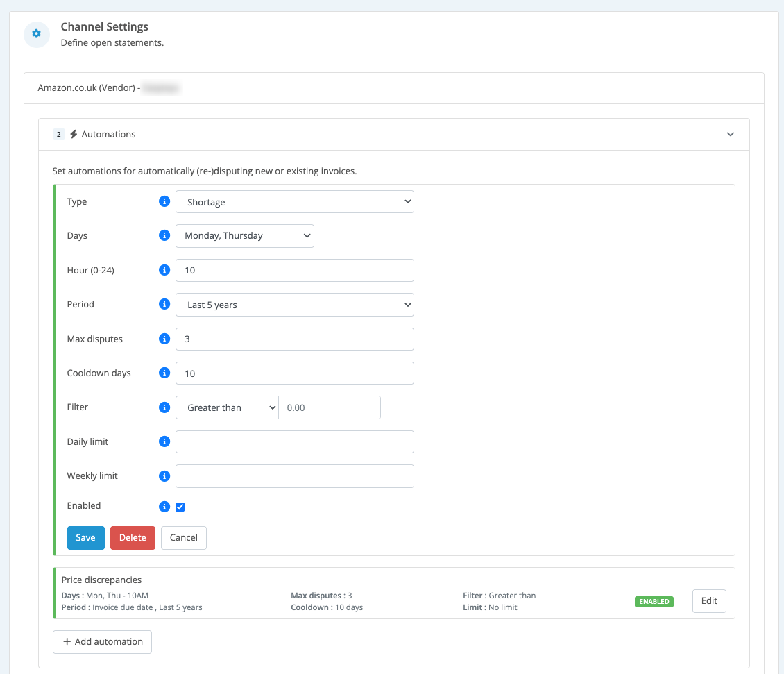Click the Channel Settings heading
The width and height of the screenshot is (784, 674).
tap(105, 26)
